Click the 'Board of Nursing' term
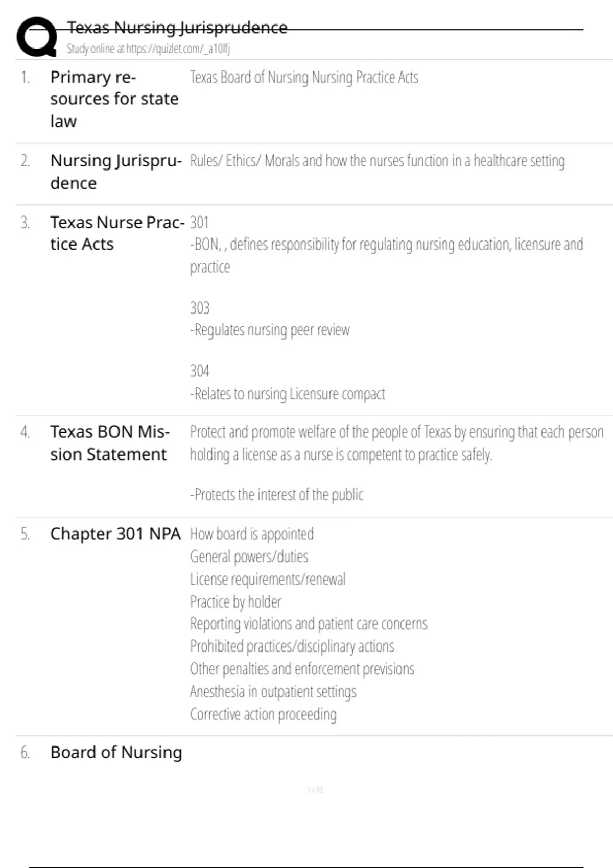Image resolution: width=613 pixels, height=868 pixels. (x=116, y=752)
